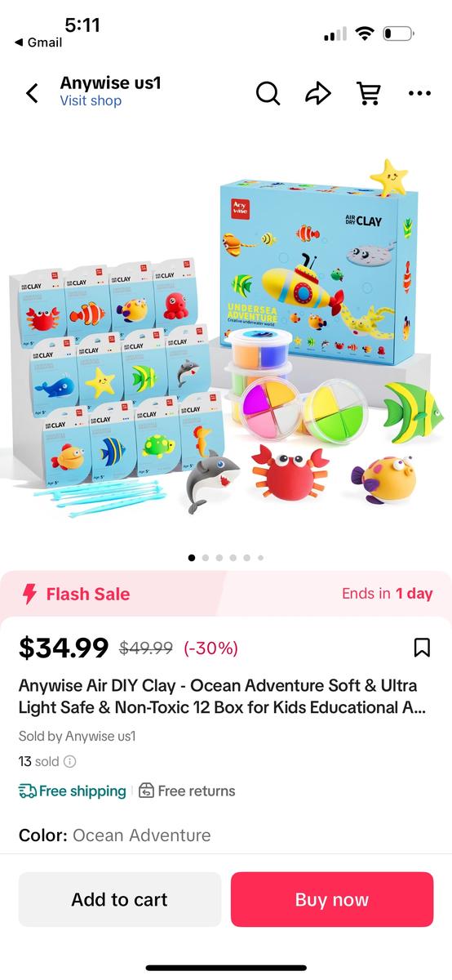Open the shopping cart icon
Screen dimensions: 452x980
pyautogui.click(x=369, y=93)
